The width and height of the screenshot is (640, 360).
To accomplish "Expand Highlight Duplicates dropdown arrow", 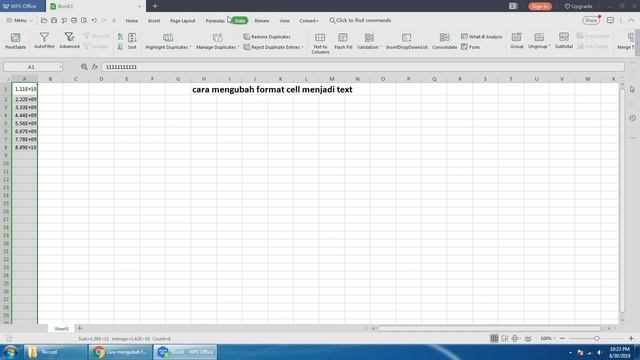I will coord(190,47).
